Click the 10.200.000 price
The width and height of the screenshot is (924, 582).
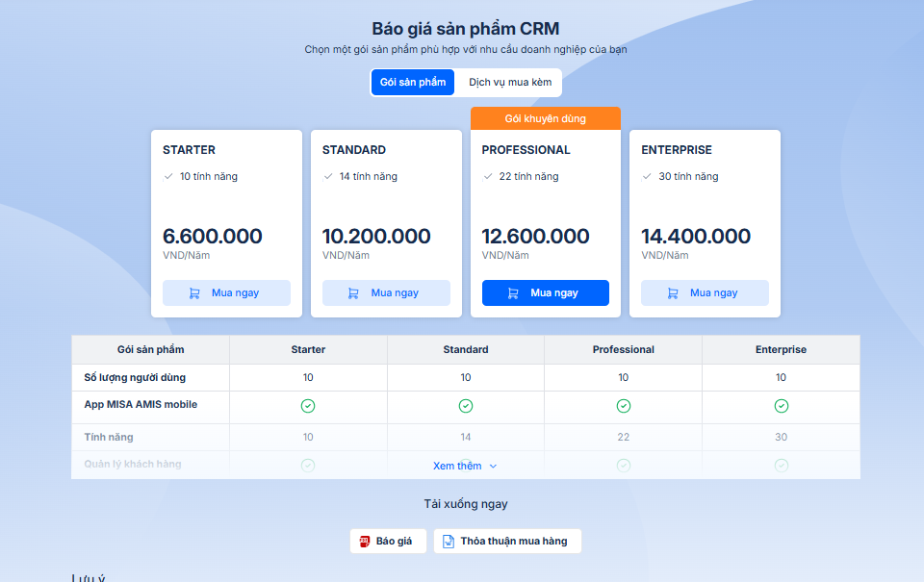point(376,237)
